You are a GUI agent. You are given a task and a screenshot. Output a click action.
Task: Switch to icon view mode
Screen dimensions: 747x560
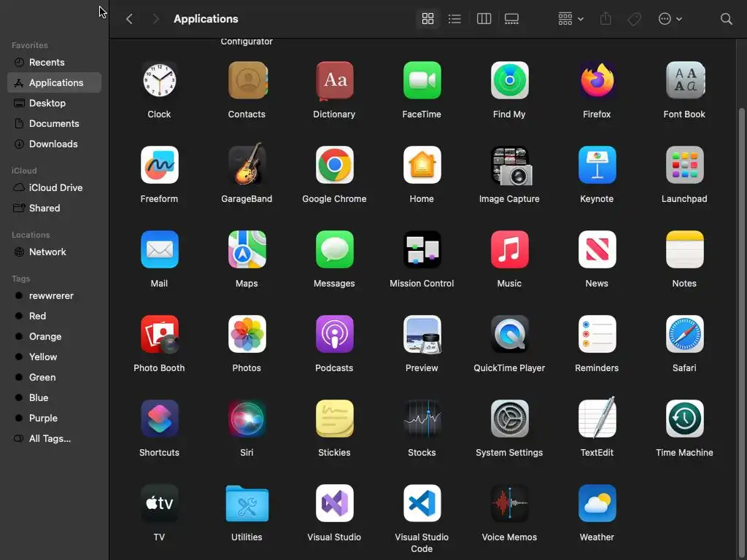tap(427, 18)
